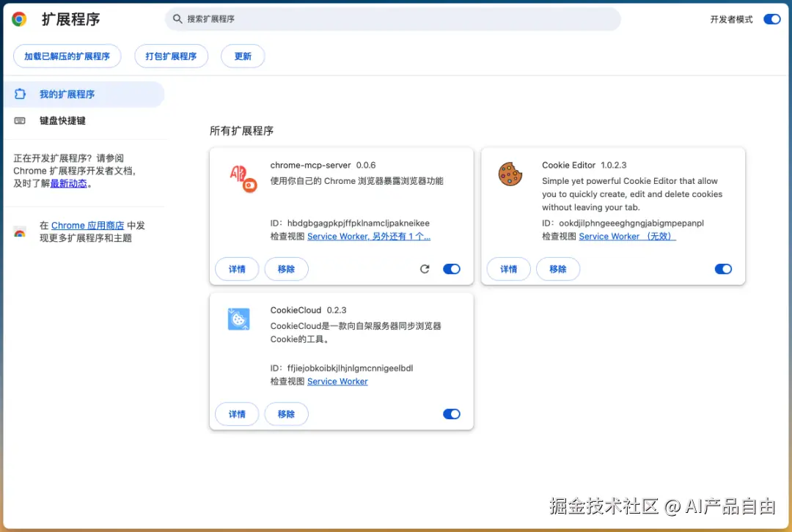Focus the 搜索扩展程序 search field
This screenshot has width=792, height=532.
pos(392,18)
